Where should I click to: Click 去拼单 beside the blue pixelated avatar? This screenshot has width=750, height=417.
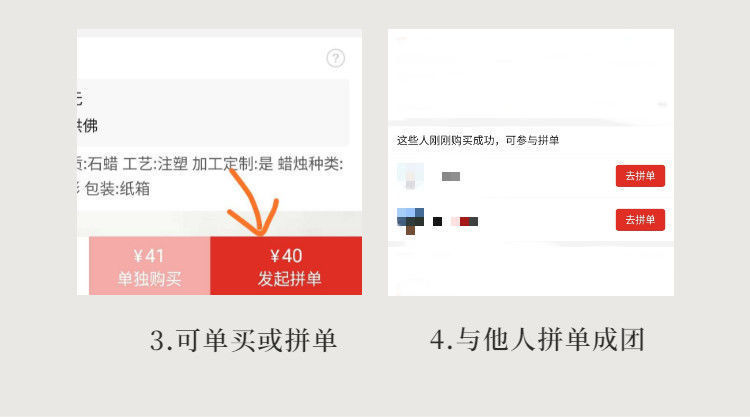[640, 219]
